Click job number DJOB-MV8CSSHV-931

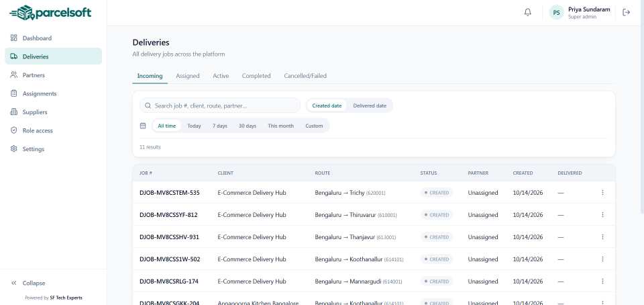tap(169, 236)
